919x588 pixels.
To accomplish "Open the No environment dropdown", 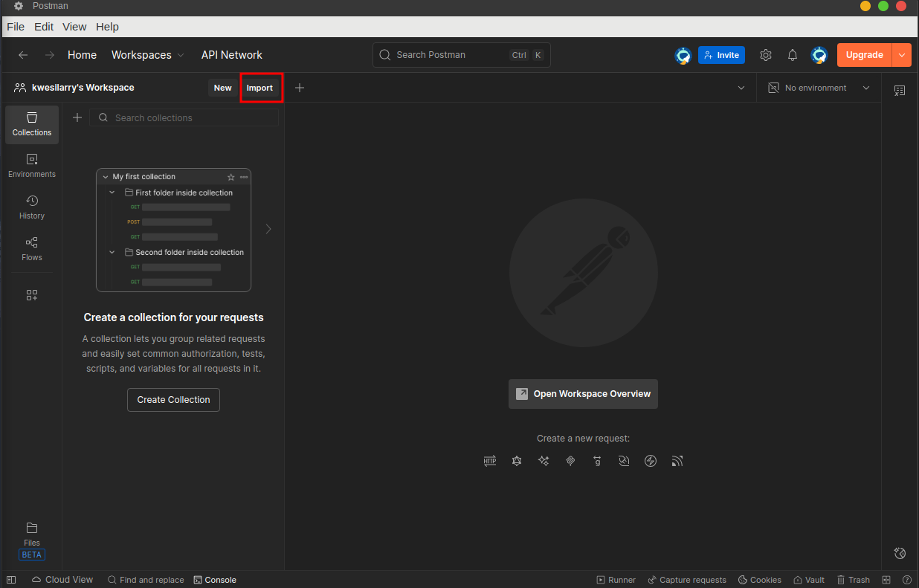I will (818, 88).
